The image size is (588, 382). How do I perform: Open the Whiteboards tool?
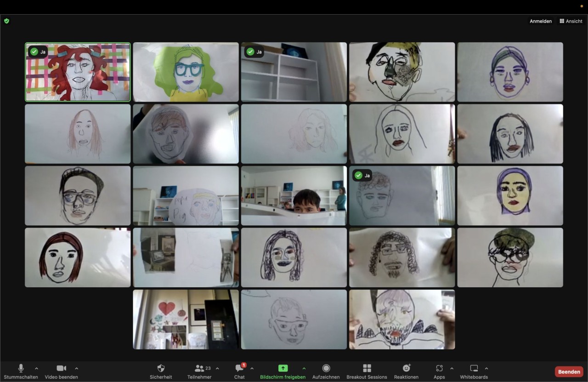474,371
